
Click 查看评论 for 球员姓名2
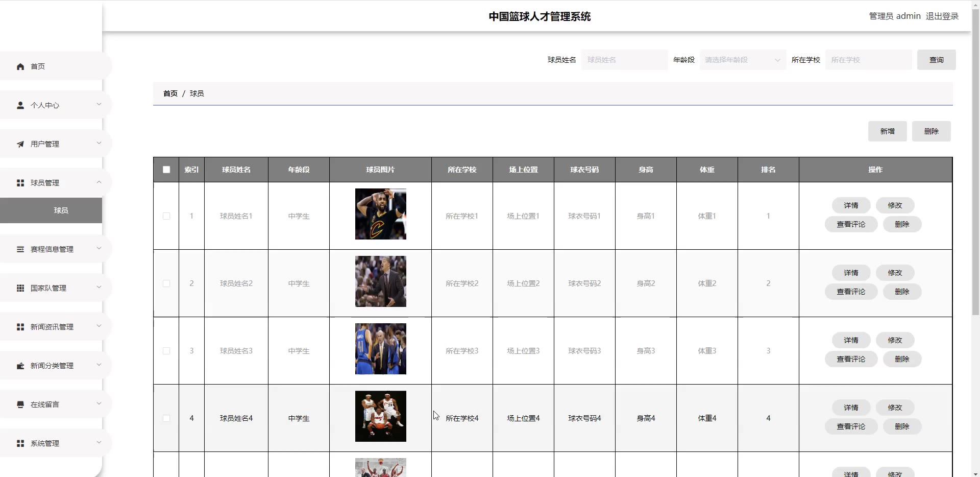pyautogui.click(x=851, y=292)
